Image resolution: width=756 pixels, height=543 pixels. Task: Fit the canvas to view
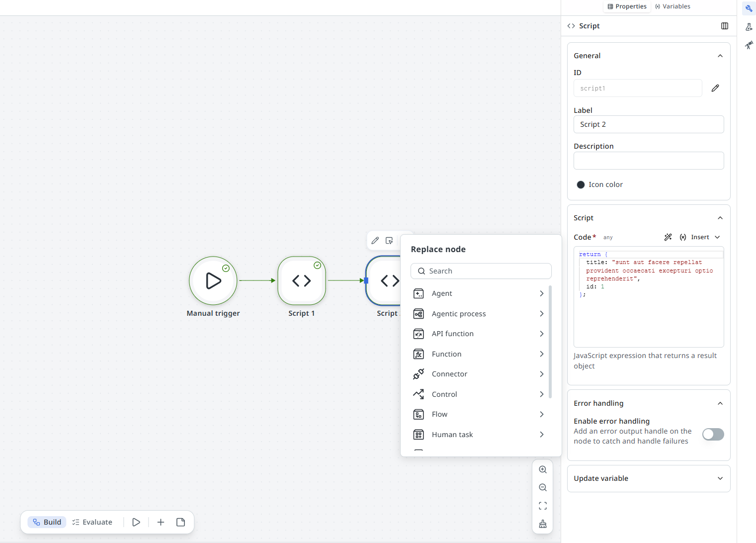click(x=543, y=506)
